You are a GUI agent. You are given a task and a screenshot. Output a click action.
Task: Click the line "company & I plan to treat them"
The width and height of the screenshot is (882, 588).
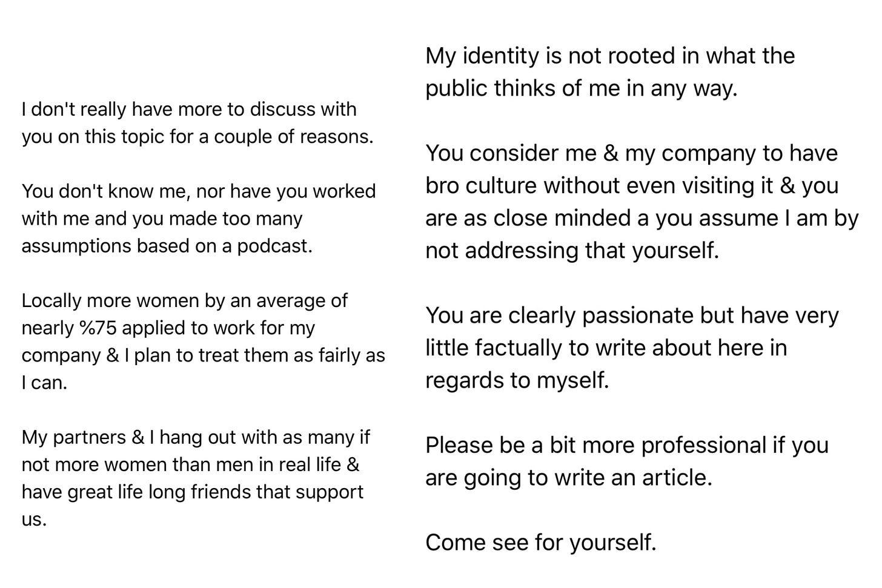click(203, 355)
